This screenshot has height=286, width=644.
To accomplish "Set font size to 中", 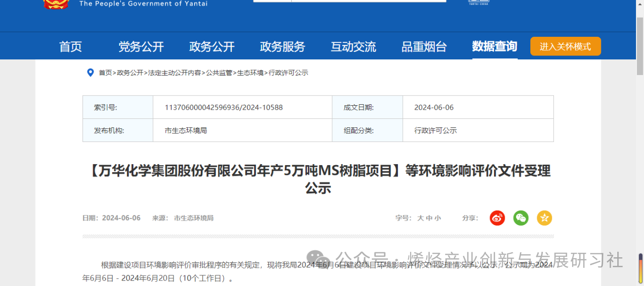I will [x=429, y=218].
